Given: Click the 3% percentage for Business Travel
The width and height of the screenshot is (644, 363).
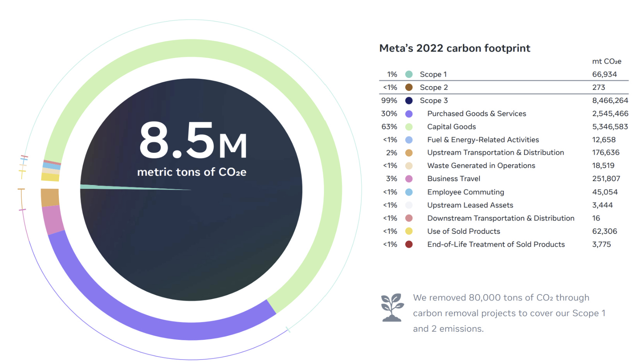Looking at the screenshot, I should pos(392,179).
